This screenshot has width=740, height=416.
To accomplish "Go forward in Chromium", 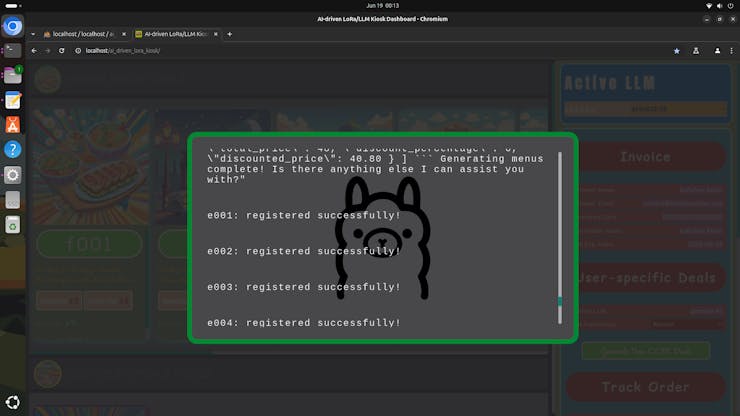I will [48, 51].
